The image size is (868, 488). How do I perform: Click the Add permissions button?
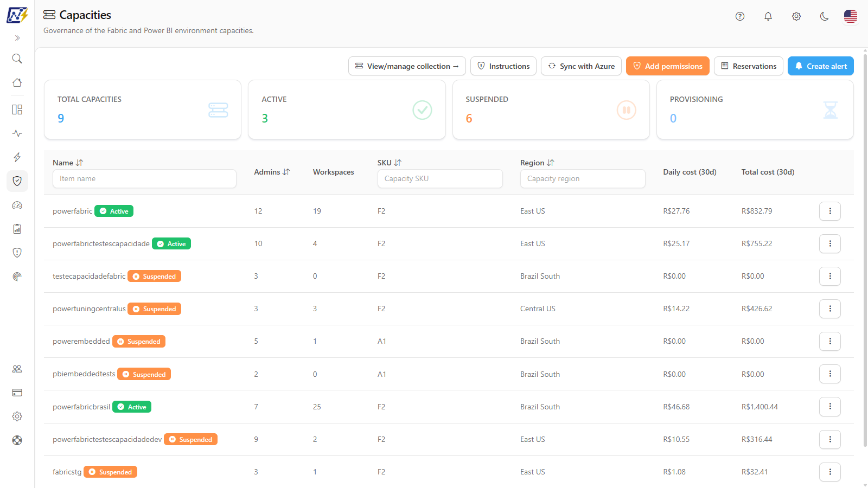[x=668, y=66]
